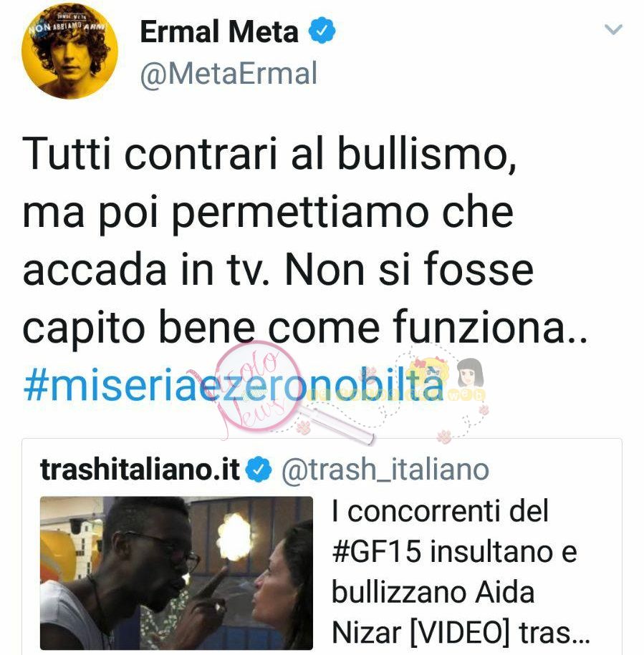Open the #miseriaezeronobiltà hashtag
The height and width of the screenshot is (655, 644).
pyautogui.click(x=234, y=384)
